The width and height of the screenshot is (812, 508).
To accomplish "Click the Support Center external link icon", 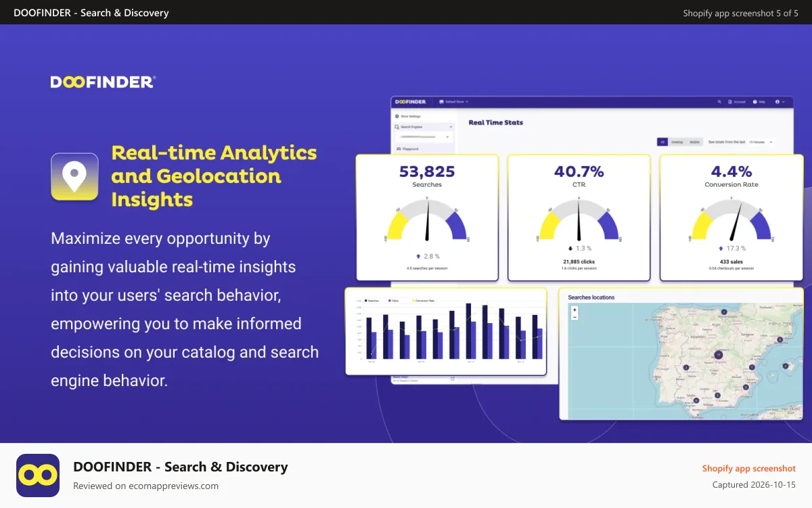I will tap(452, 379).
